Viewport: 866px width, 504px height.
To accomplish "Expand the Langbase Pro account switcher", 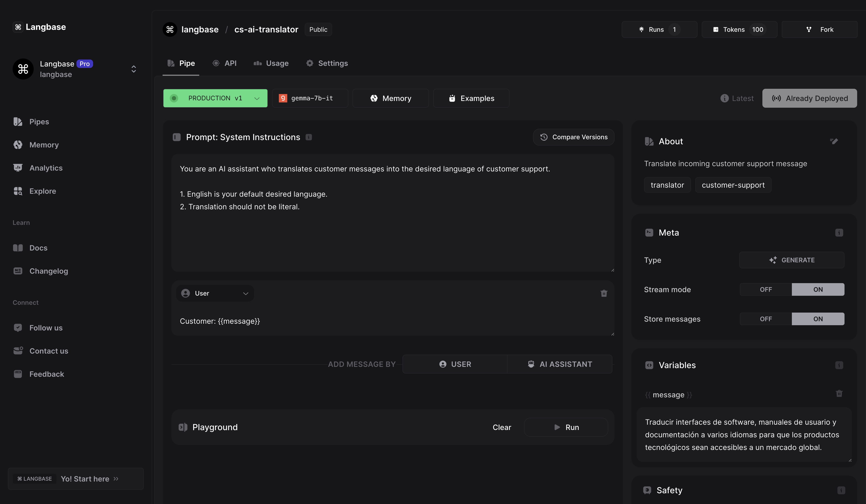I will tap(134, 69).
